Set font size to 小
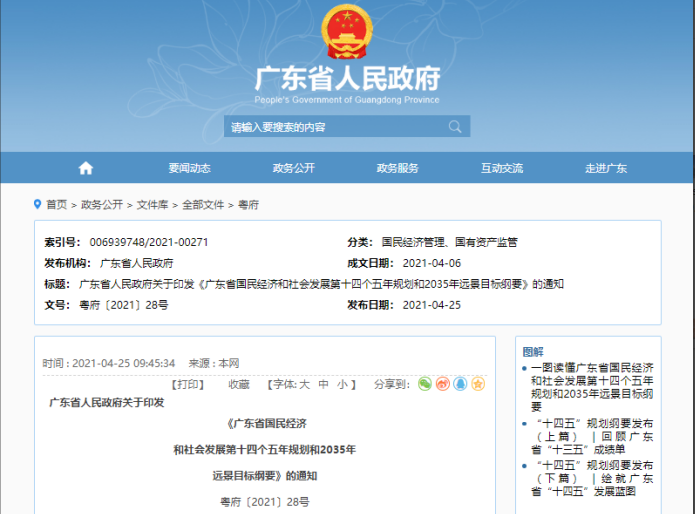695x514 pixels. coord(341,384)
